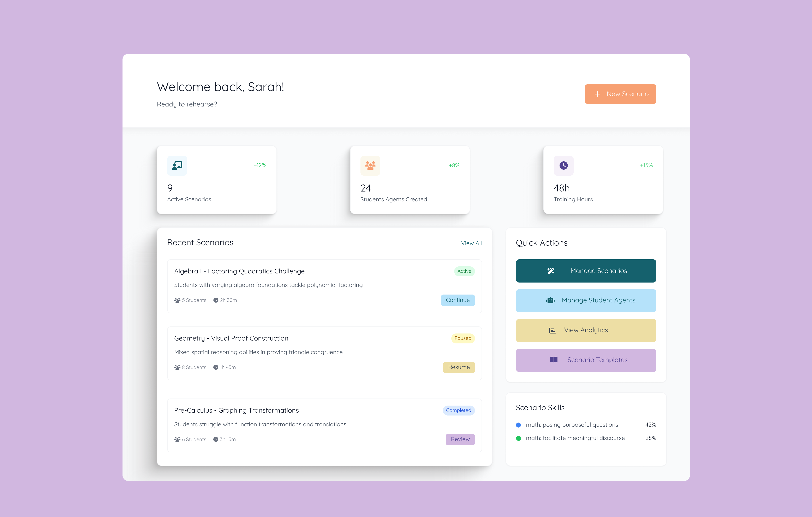Click the Completed status badge
The image size is (812, 517).
458,410
